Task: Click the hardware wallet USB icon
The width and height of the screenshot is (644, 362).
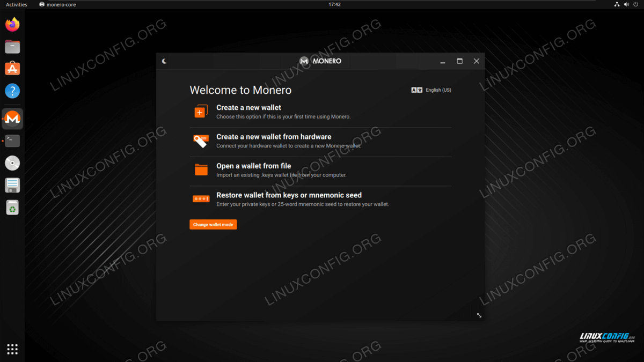Action: [x=201, y=141]
